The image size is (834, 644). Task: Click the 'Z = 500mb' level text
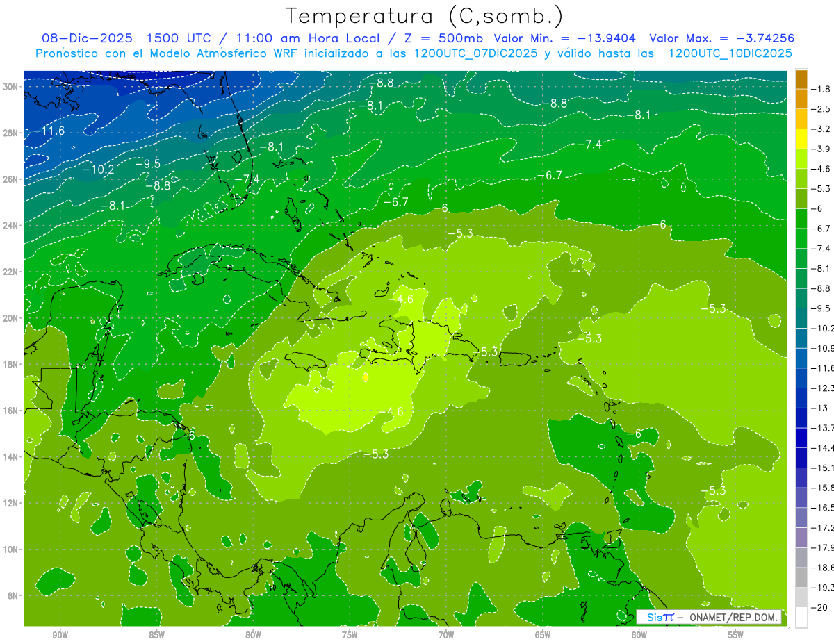[x=442, y=38]
